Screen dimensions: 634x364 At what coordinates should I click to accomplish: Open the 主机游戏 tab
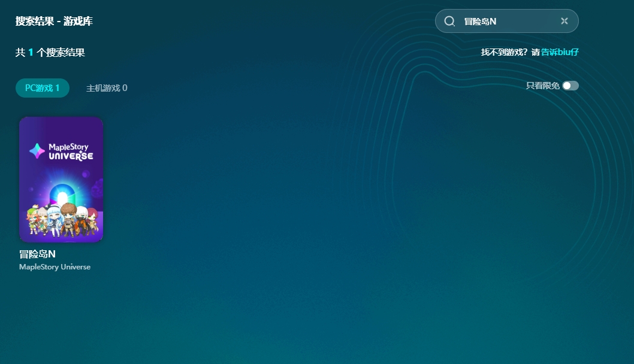pos(107,88)
